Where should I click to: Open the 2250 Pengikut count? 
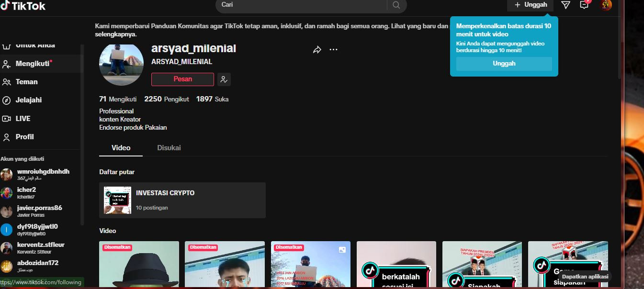(167, 99)
